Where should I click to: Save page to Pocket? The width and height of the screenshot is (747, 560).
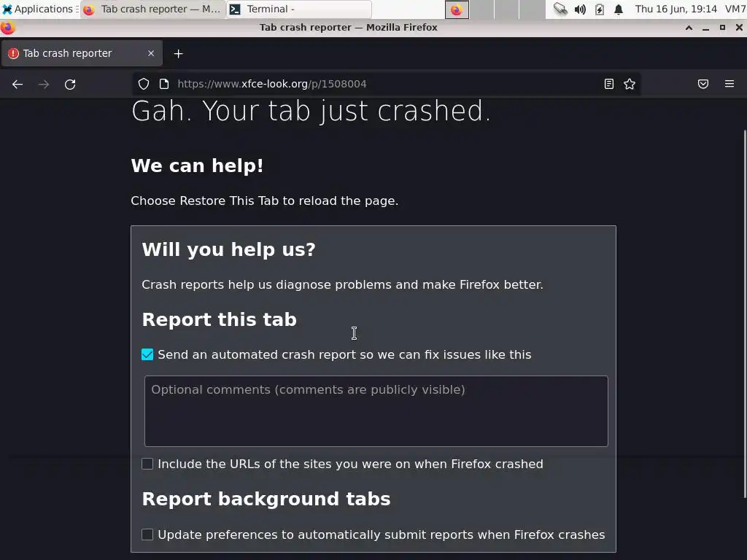pyautogui.click(x=703, y=85)
